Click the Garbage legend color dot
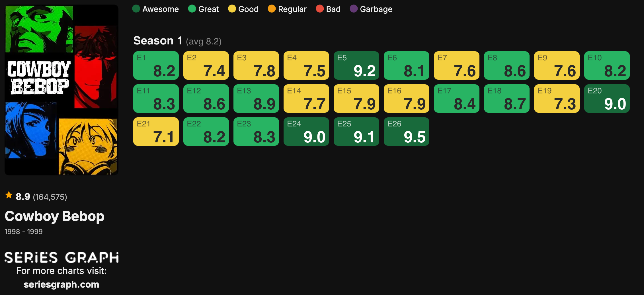This screenshot has height=295, width=644. [x=354, y=9]
